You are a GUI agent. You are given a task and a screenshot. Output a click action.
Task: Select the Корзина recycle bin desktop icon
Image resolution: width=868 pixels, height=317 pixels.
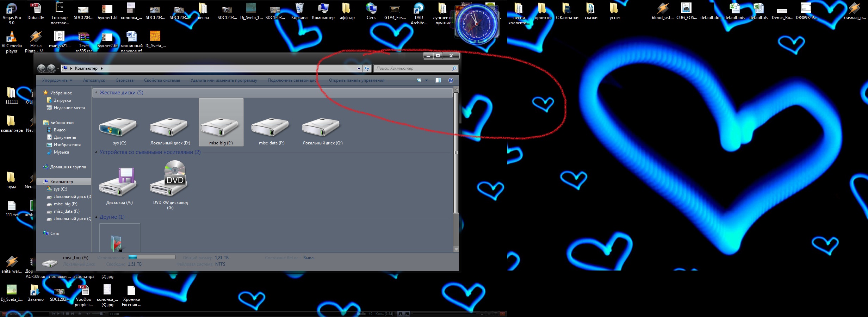pyautogui.click(x=299, y=12)
